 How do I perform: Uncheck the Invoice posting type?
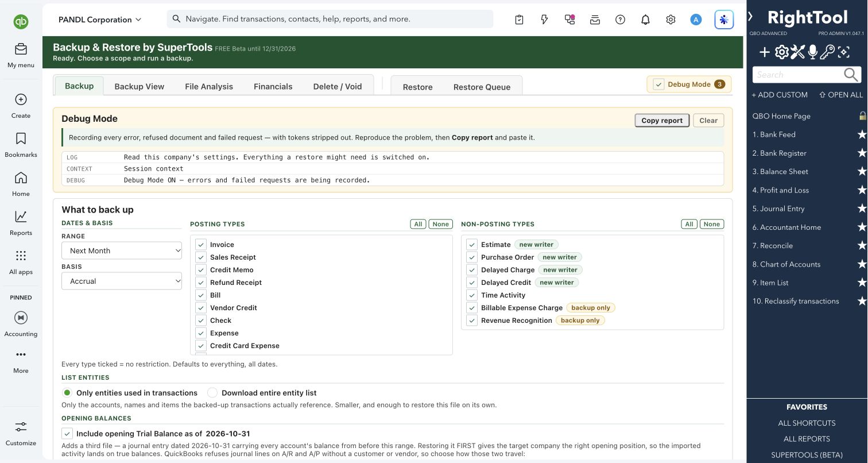tap(201, 245)
